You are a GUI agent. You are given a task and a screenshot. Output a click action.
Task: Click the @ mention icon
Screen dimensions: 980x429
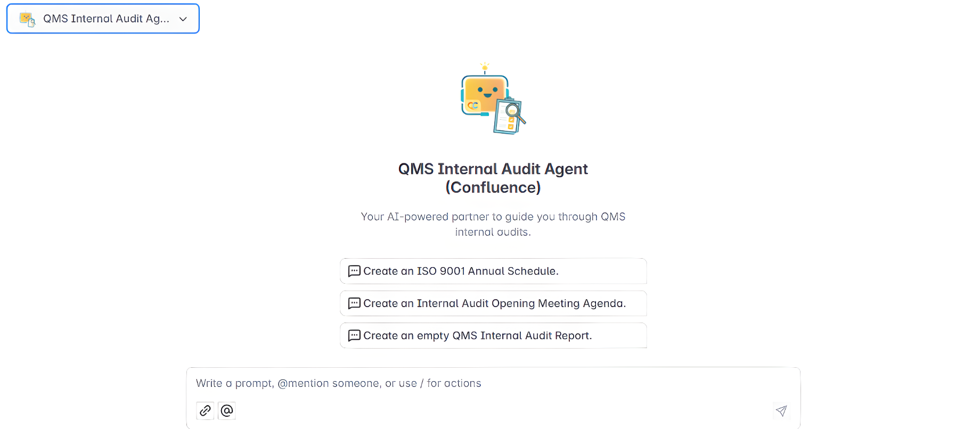pyautogui.click(x=227, y=411)
